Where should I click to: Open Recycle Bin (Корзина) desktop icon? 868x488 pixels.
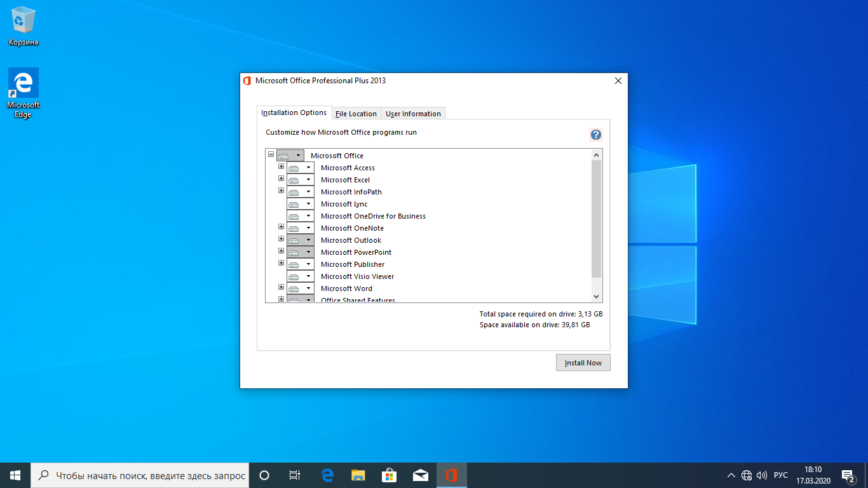24,27
